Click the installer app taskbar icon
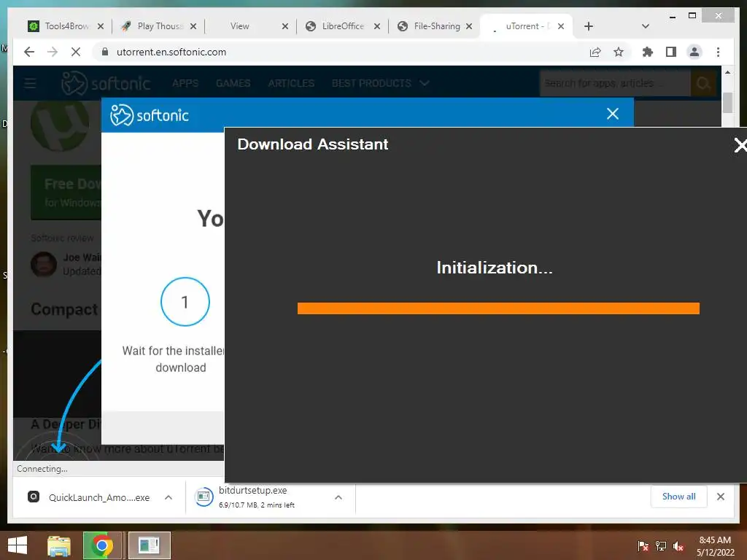This screenshot has width=747, height=560. (149, 545)
